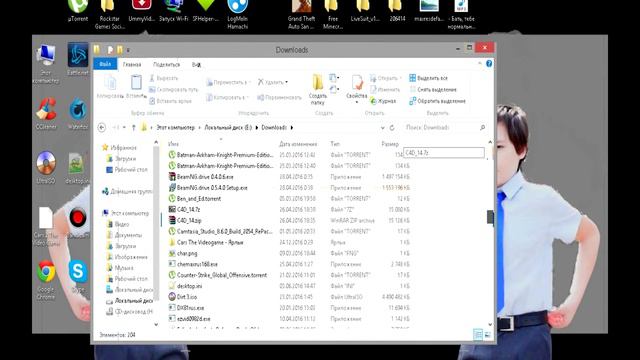Go up one folder level arrow
640x360 pixels.
point(133,128)
